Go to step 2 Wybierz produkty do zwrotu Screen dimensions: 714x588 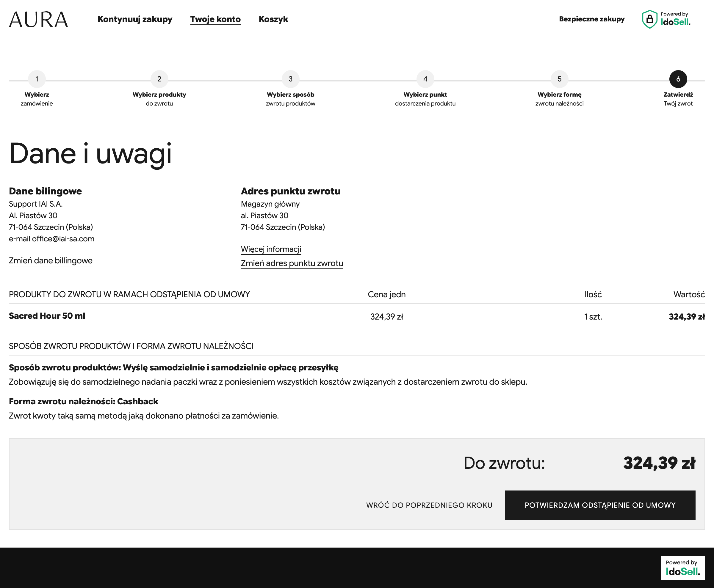pyautogui.click(x=159, y=89)
